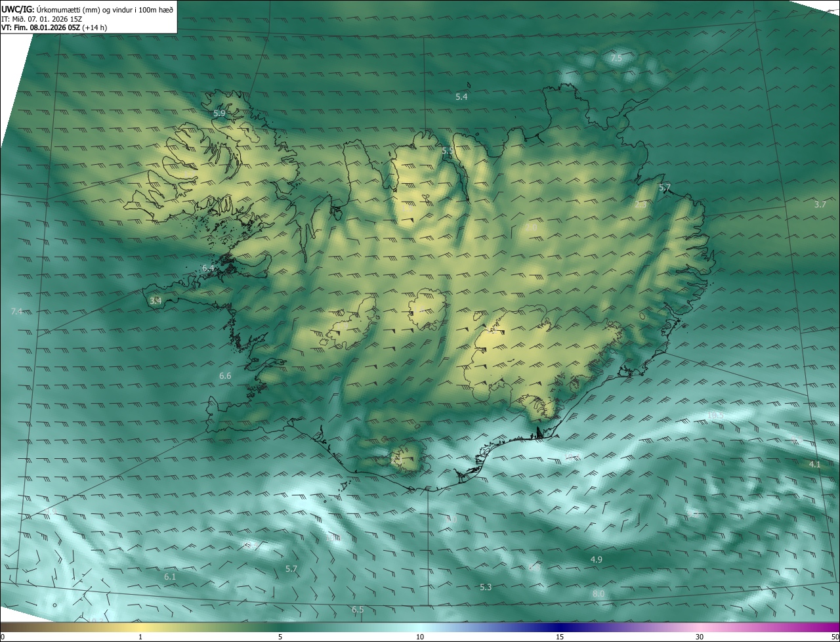Click the 6.5 value label on the map
Screen dimensions: 840x642
358,610
